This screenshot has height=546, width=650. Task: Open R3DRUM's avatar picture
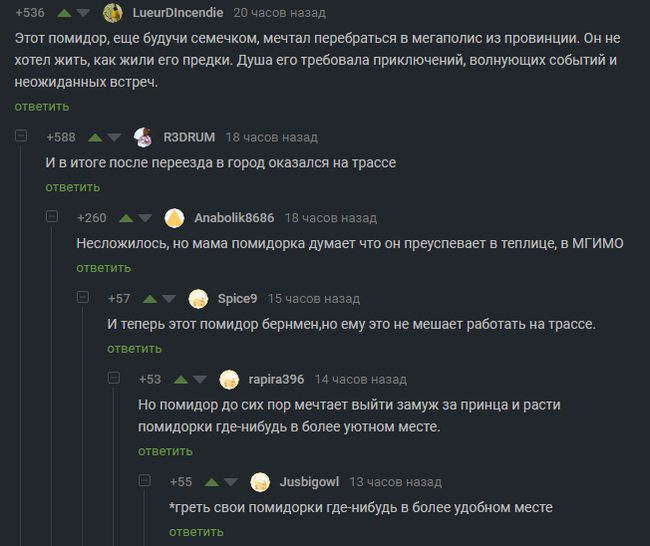point(143,137)
